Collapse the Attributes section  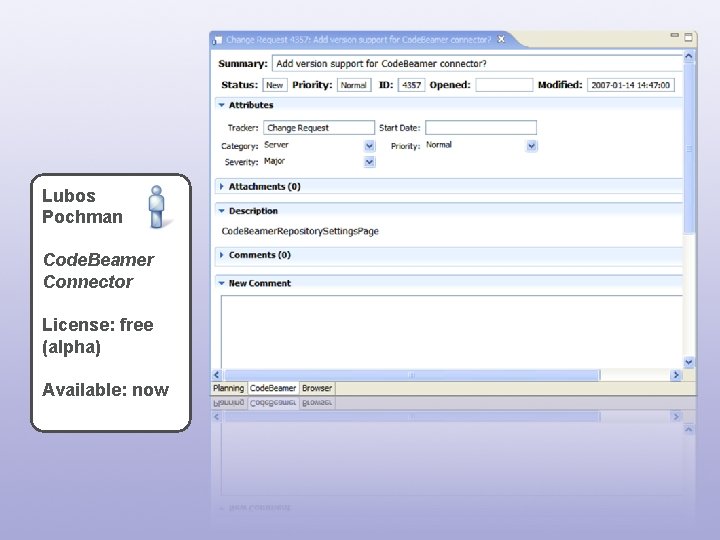pyautogui.click(x=222, y=105)
